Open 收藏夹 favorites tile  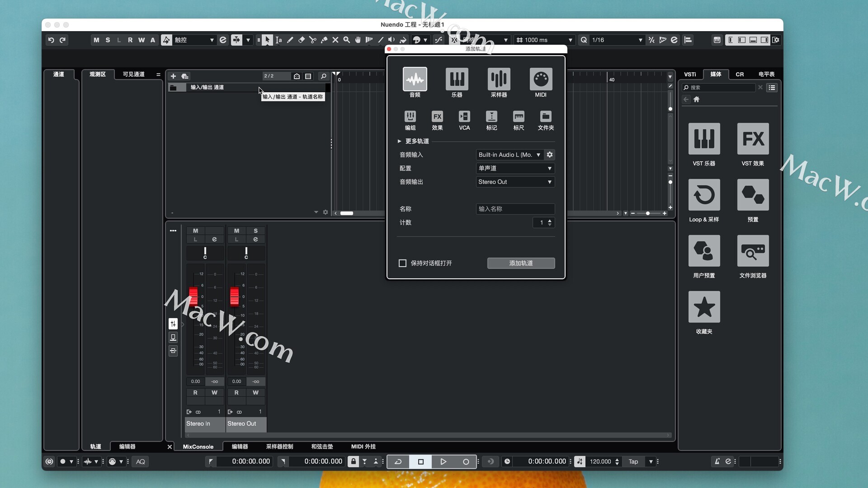coord(704,307)
